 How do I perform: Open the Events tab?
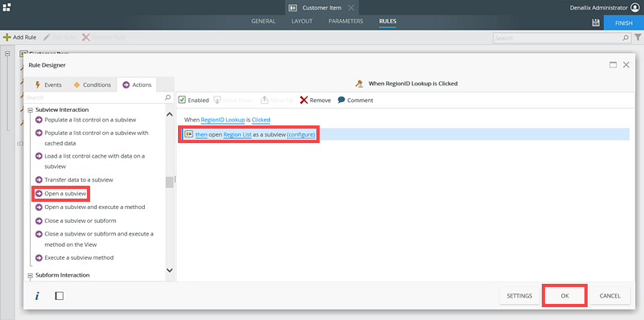coord(48,85)
